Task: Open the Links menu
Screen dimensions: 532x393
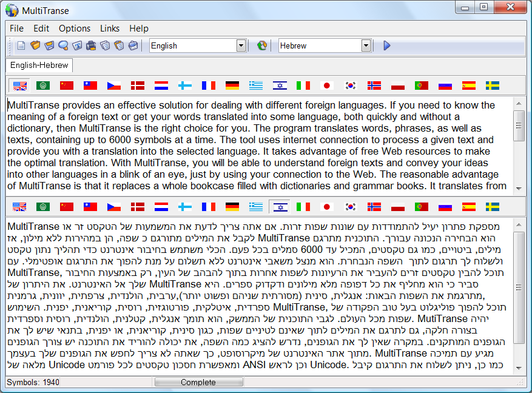Action: pyautogui.click(x=110, y=29)
